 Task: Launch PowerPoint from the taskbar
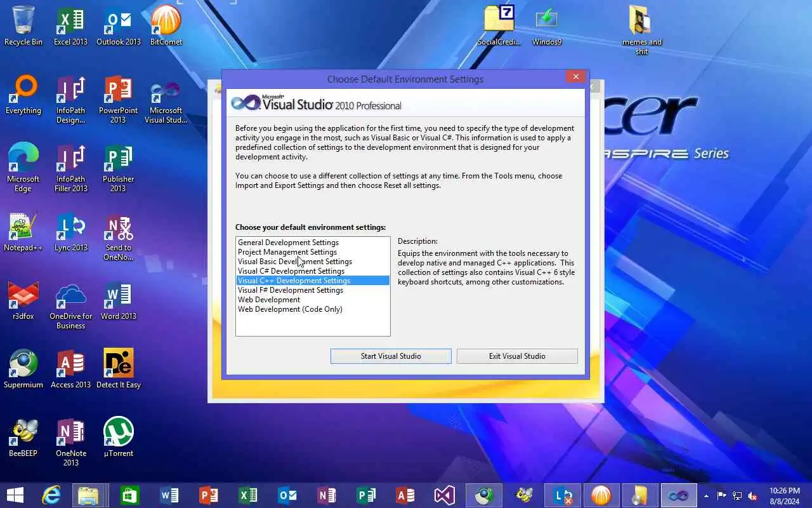coord(208,495)
